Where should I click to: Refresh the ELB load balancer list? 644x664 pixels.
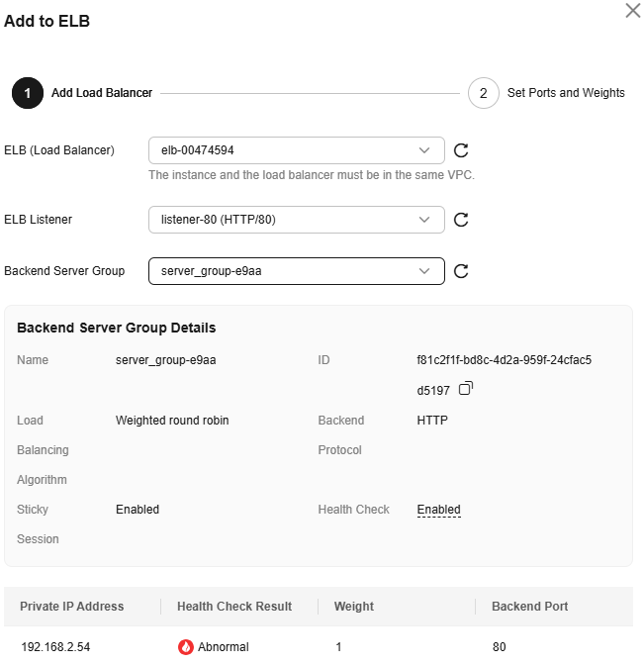click(x=461, y=150)
